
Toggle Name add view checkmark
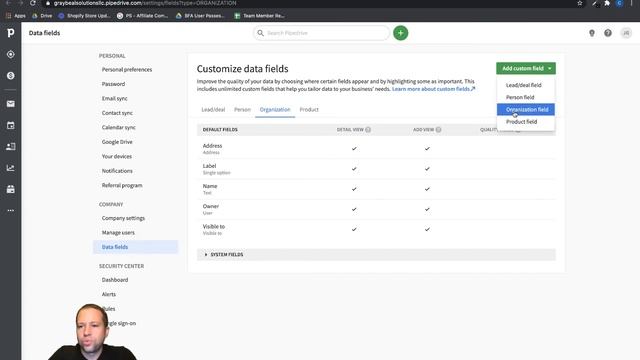(427, 189)
